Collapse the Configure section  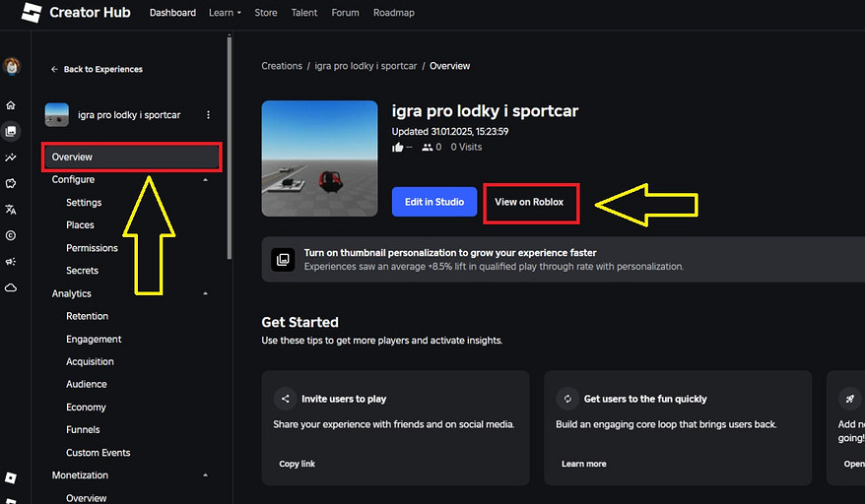(x=205, y=180)
